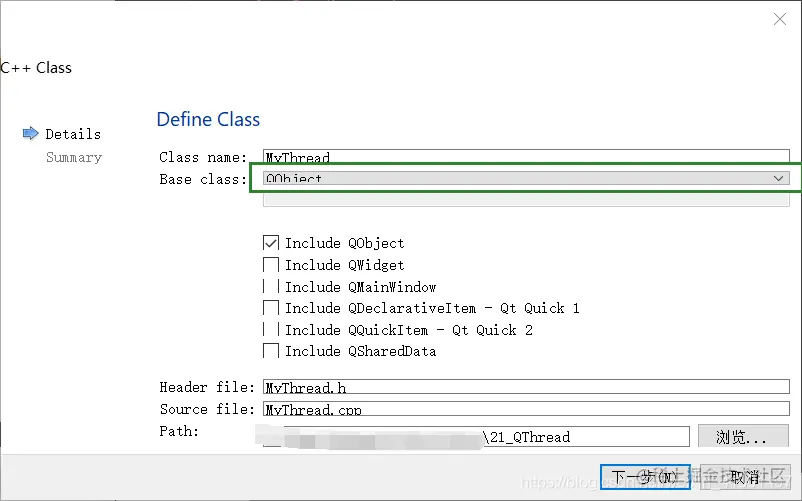Check Include QQuickItem - Qt Quick 2
Image resolution: width=802 pixels, height=501 pixels.
pyautogui.click(x=271, y=330)
